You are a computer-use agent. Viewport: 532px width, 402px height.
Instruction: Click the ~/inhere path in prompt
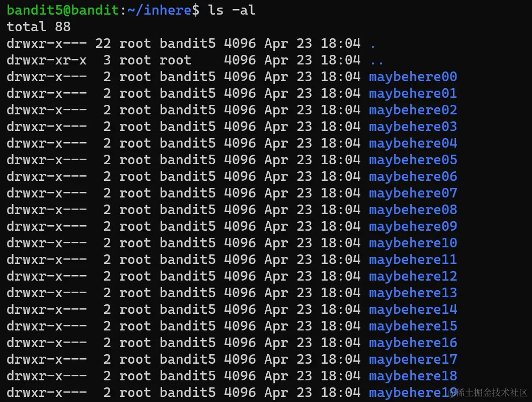pos(159,10)
